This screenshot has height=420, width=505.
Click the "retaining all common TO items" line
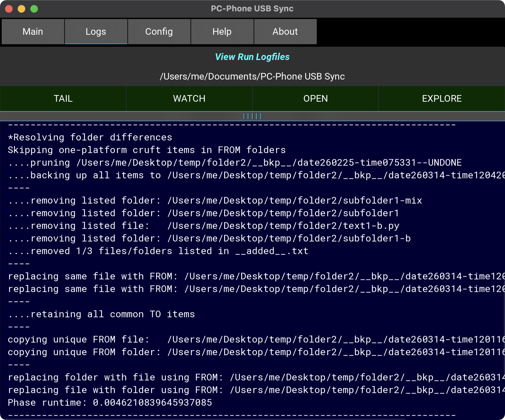coord(102,314)
